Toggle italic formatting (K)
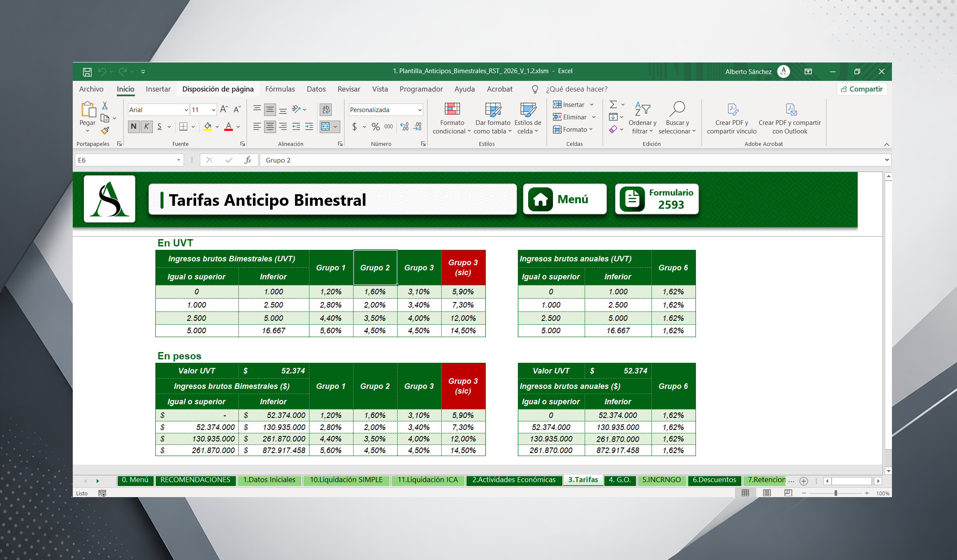This screenshot has width=957, height=560. pos(146,127)
